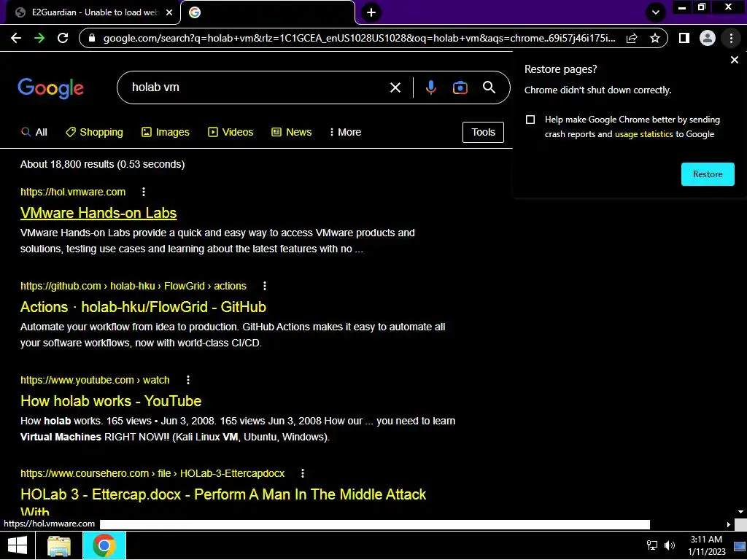Open the usage statistics link
This screenshot has width=747, height=560.
(x=643, y=134)
